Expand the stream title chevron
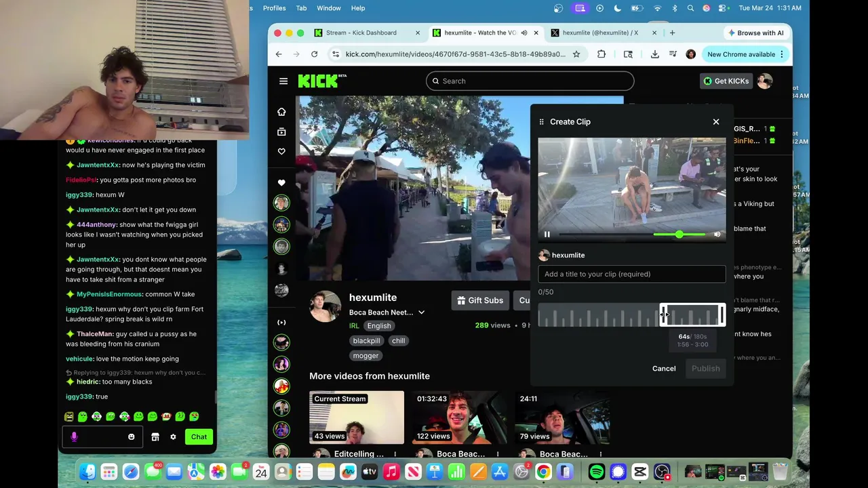This screenshot has height=488, width=868. 421,312
